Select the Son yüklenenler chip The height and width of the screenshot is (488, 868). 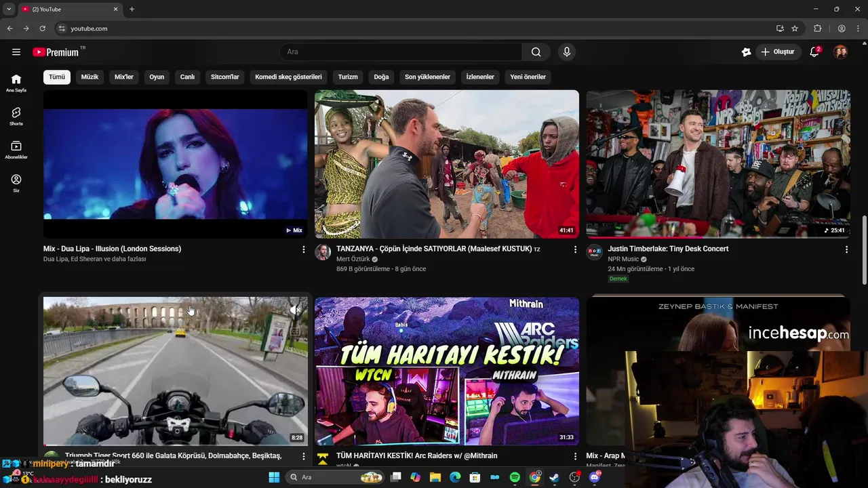click(x=427, y=77)
